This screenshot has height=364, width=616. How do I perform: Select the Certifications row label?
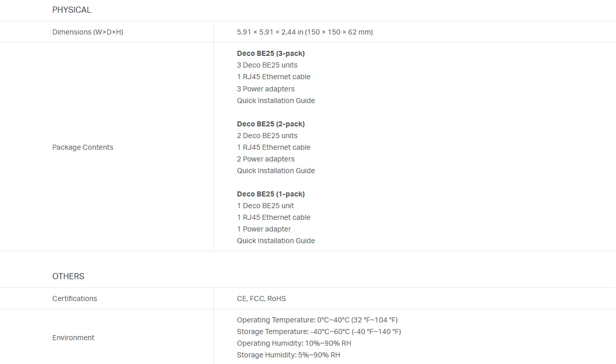click(x=75, y=299)
